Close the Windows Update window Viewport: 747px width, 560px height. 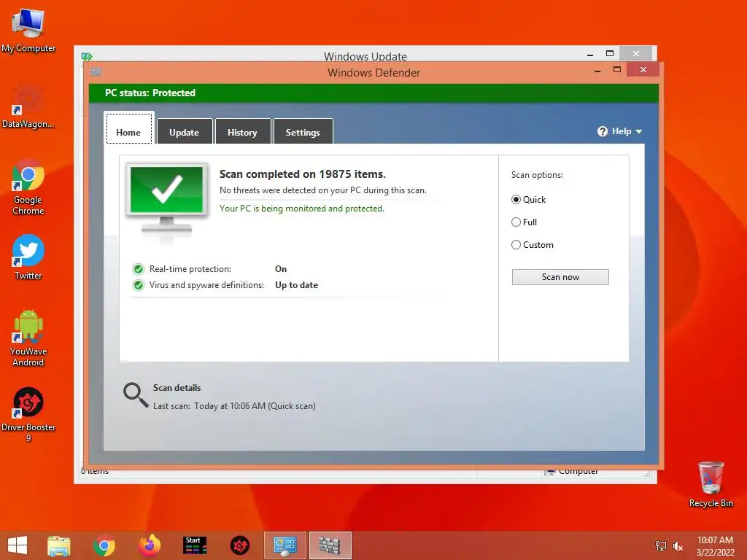point(636,53)
